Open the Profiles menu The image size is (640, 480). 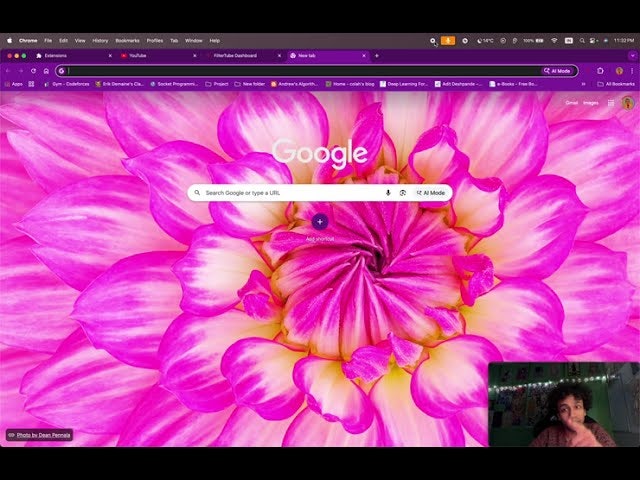click(155, 41)
